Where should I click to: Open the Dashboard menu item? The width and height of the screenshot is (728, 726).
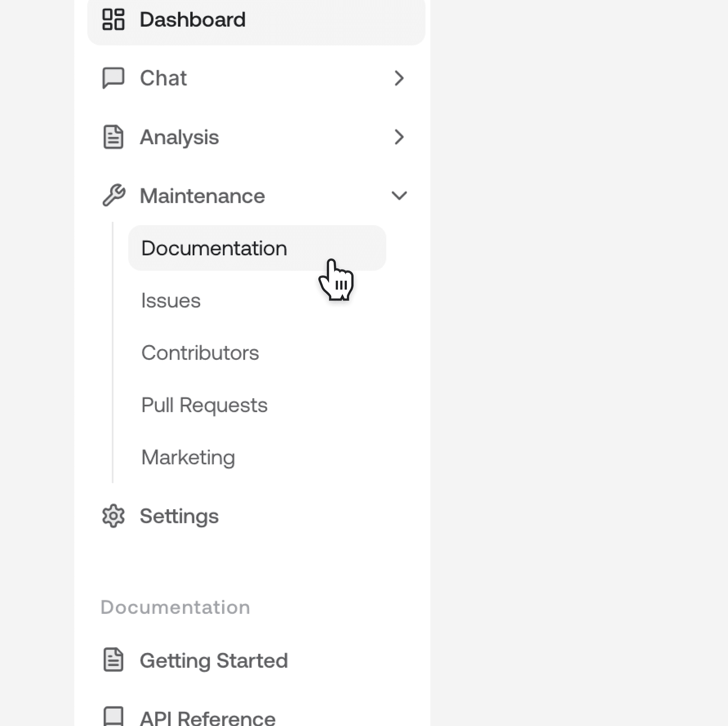point(193,20)
